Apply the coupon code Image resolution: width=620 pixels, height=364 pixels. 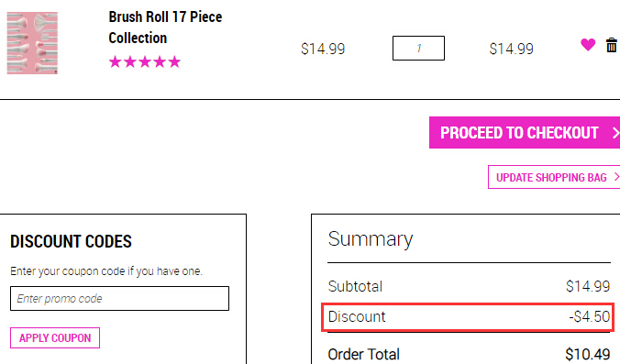coord(55,338)
